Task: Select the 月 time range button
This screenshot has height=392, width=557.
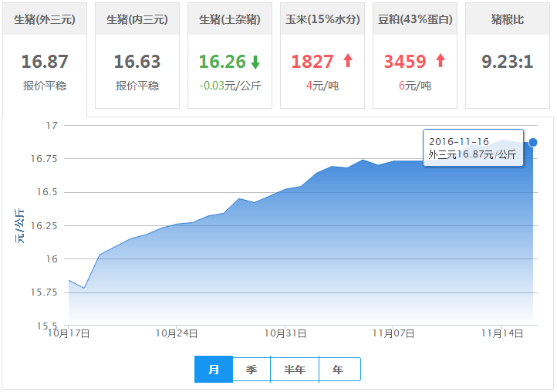Action: (x=214, y=370)
